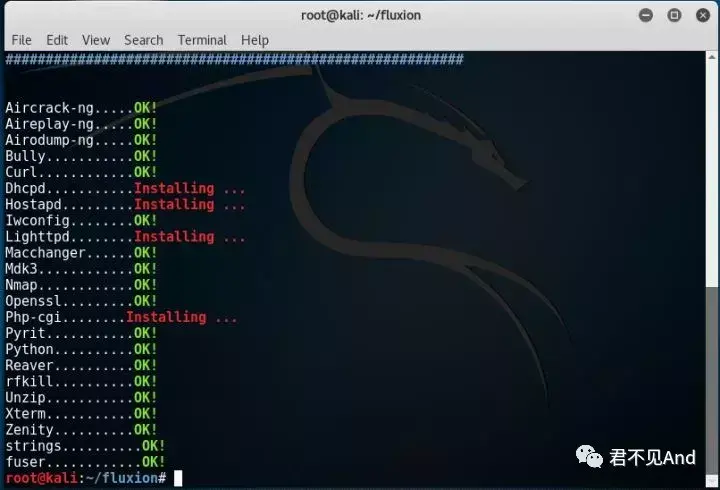This screenshot has width=720, height=490.
Task: Click the Bully OK! line
Action: click(81, 156)
